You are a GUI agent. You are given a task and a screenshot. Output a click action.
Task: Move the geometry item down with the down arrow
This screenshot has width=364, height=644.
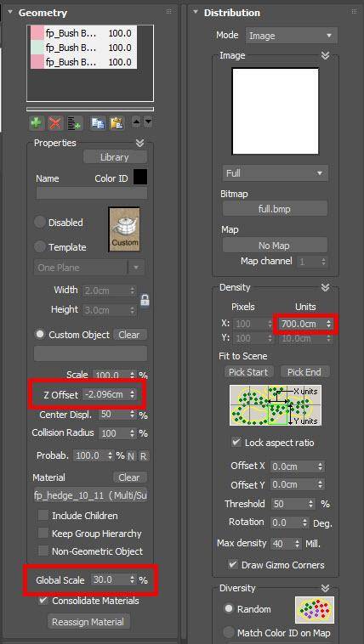point(148,122)
